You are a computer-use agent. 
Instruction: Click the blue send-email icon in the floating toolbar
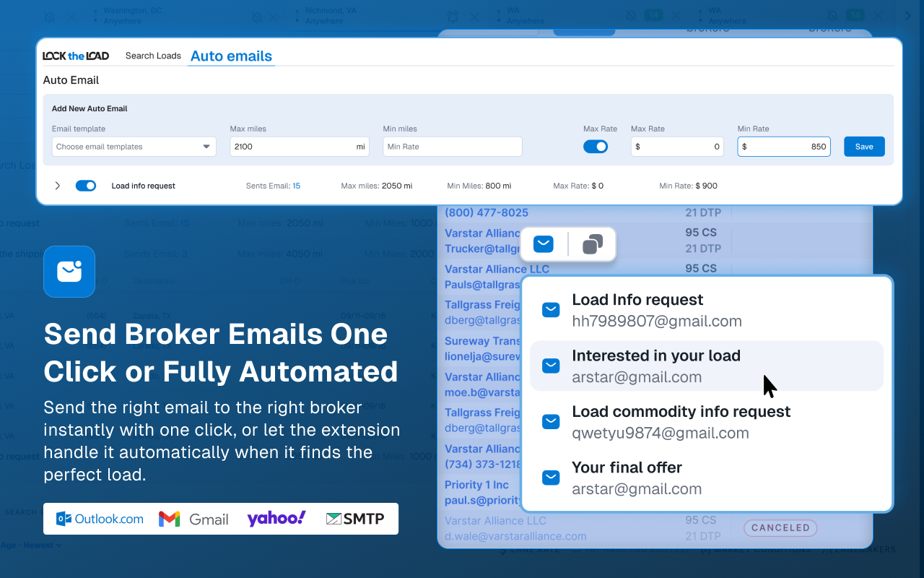(544, 244)
